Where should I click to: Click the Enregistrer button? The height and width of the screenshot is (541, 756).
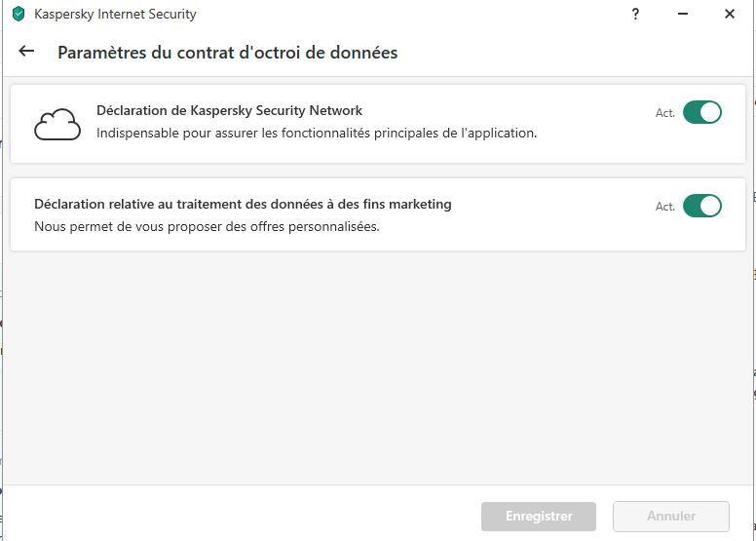click(539, 516)
